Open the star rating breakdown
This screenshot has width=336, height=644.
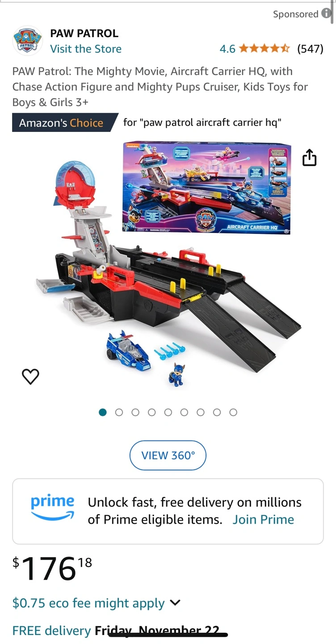(265, 48)
